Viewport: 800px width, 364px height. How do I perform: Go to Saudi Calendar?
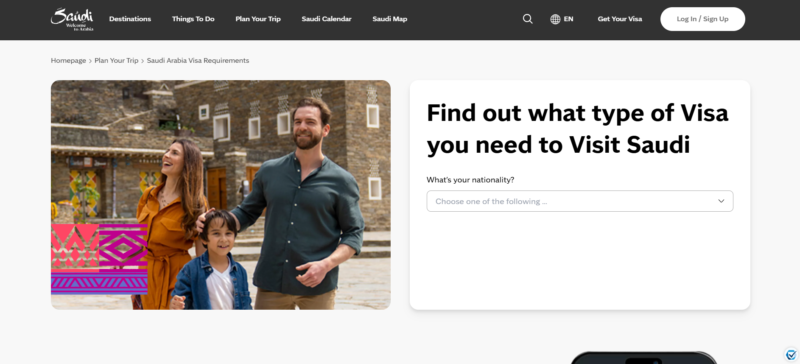click(327, 19)
